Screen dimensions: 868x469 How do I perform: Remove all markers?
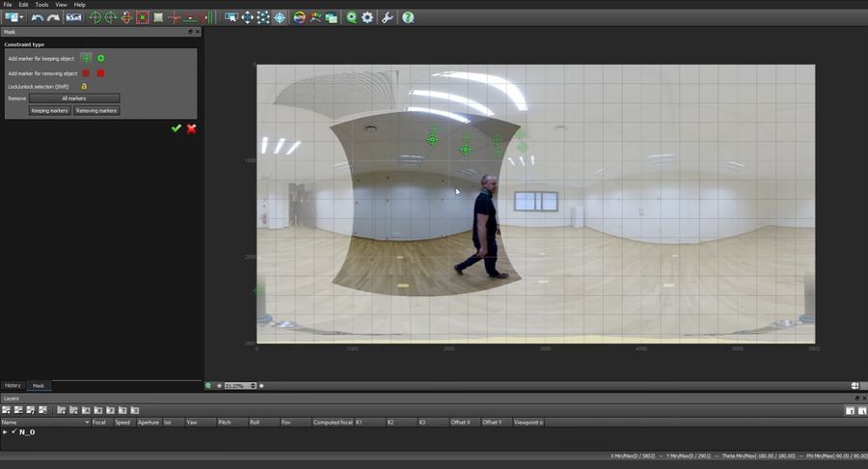74,98
